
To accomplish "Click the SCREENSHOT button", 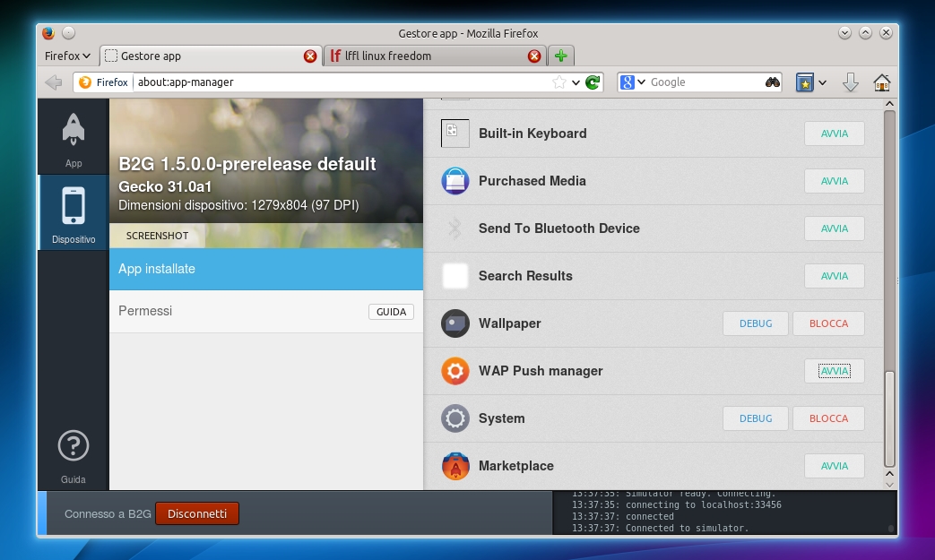I will click(x=158, y=236).
